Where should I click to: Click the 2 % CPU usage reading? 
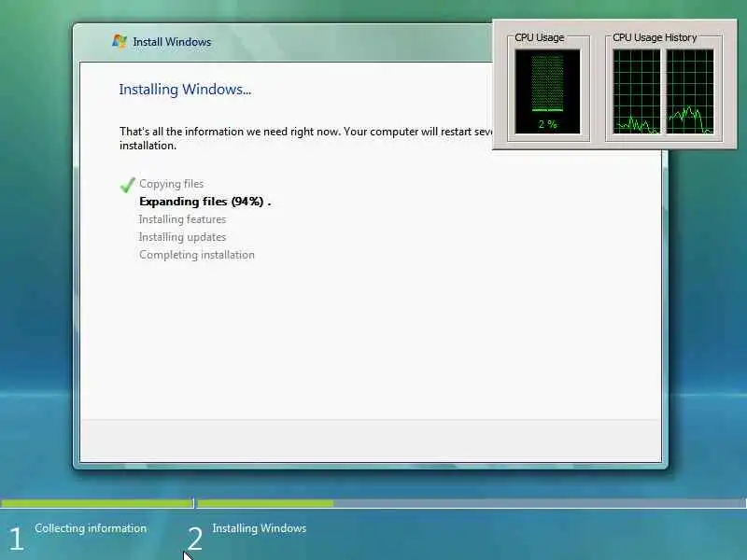tap(547, 124)
